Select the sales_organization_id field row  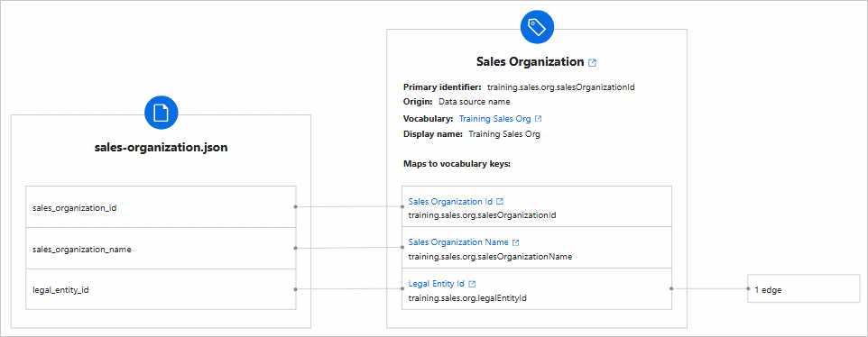(x=162, y=207)
